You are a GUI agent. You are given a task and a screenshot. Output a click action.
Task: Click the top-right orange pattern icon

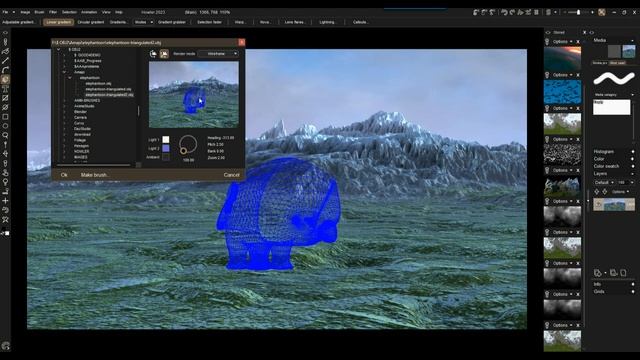(x=602, y=12)
